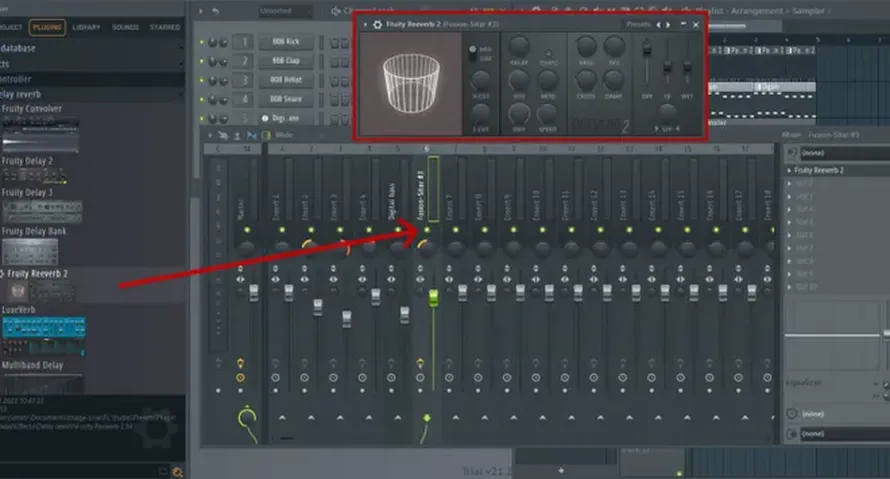Image resolution: width=890 pixels, height=479 pixels.
Task: Switch to the SOUNDS browser tab
Action: 125,27
